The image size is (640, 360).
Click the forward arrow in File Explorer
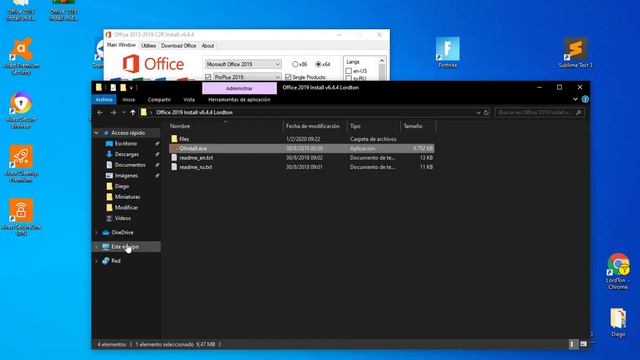point(113,112)
